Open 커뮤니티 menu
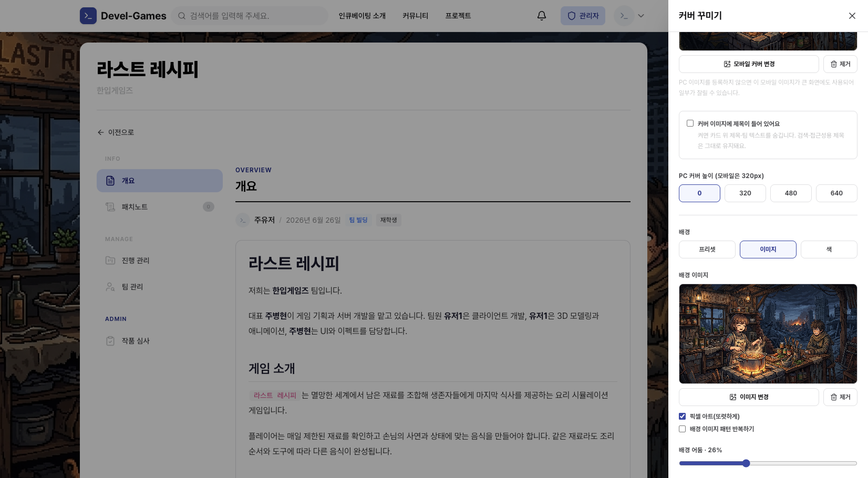The height and width of the screenshot is (478, 868). click(x=416, y=16)
